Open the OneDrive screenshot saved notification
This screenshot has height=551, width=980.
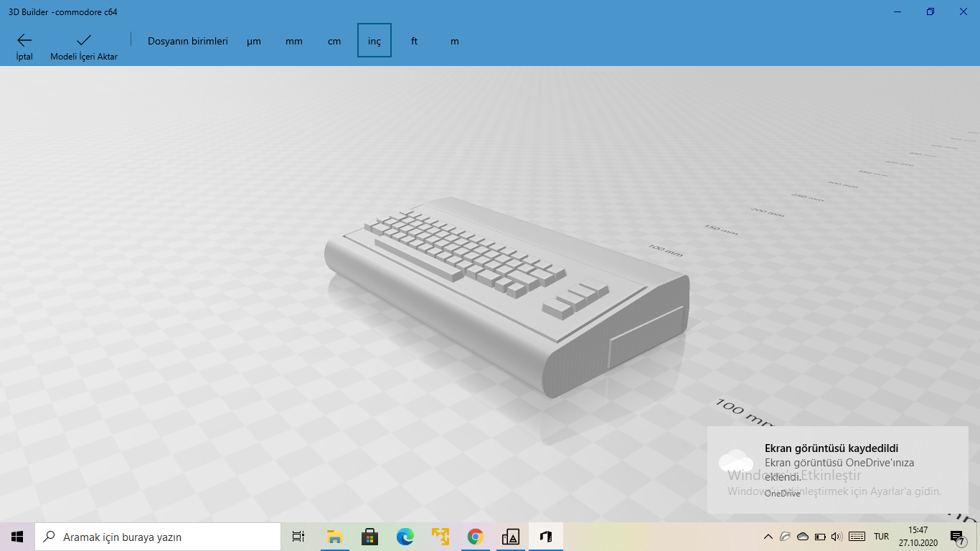point(837,470)
